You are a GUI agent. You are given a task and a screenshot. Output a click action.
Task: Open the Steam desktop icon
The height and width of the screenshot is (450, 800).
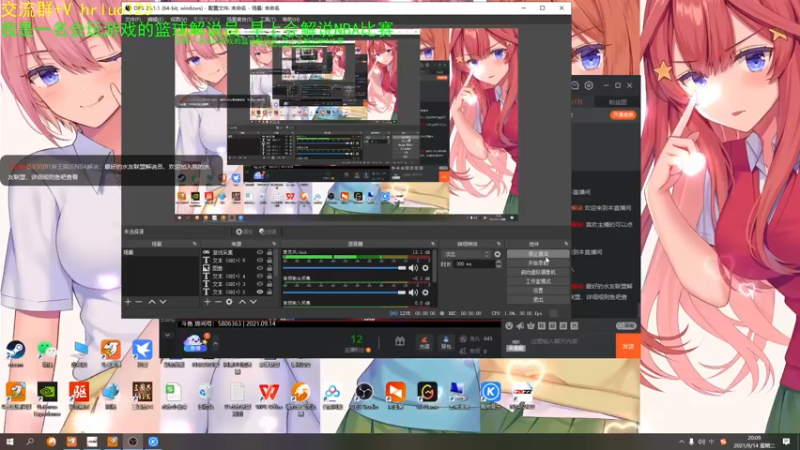16,352
